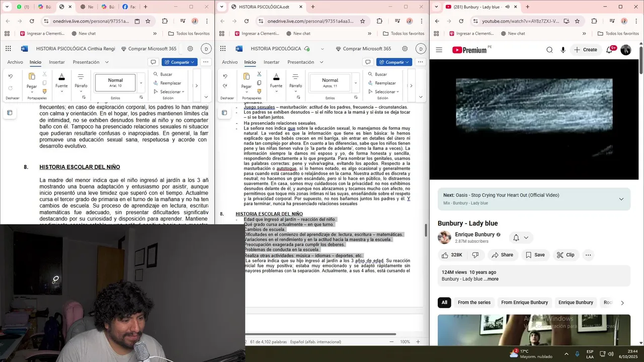Select the All filter chip on YouTube
Viewport: 644px width, 362px height.
pyautogui.click(x=444, y=303)
